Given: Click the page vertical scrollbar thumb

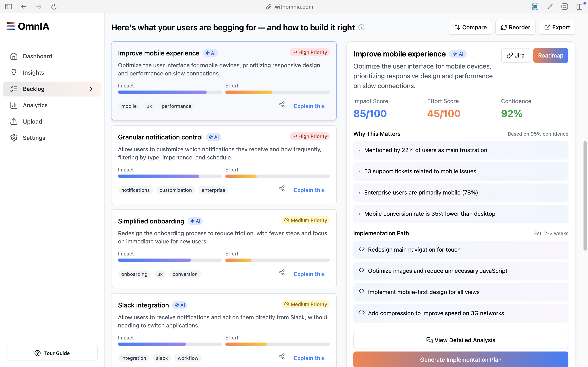Looking at the screenshot, I should pos(585,195).
